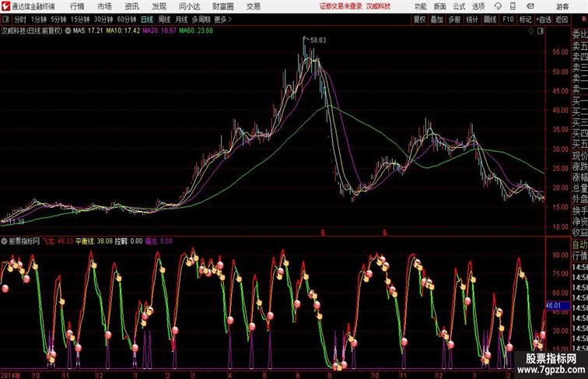The image size is (588, 379).
Task: Click the 股票指标网 indicator name
Action: pos(24,241)
